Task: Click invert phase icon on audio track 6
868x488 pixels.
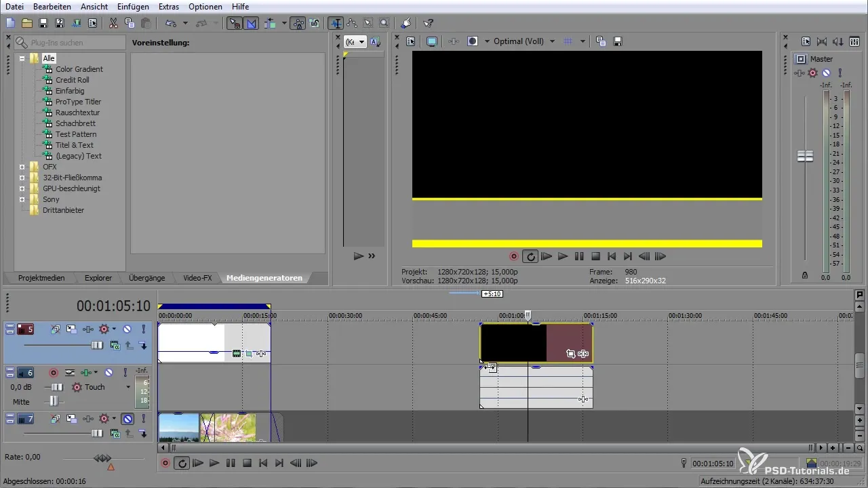Action: [69, 372]
